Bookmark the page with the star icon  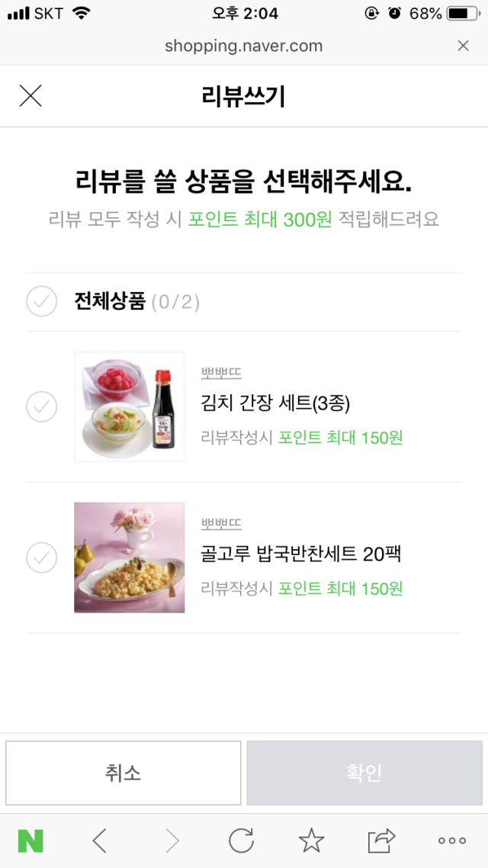coord(311,841)
